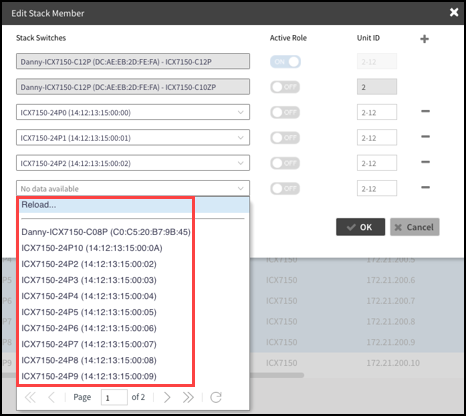Click Unit ID field for ICX7150-24P0 row
Image resolution: width=466 pixels, height=416 pixels.
tap(377, 112)
